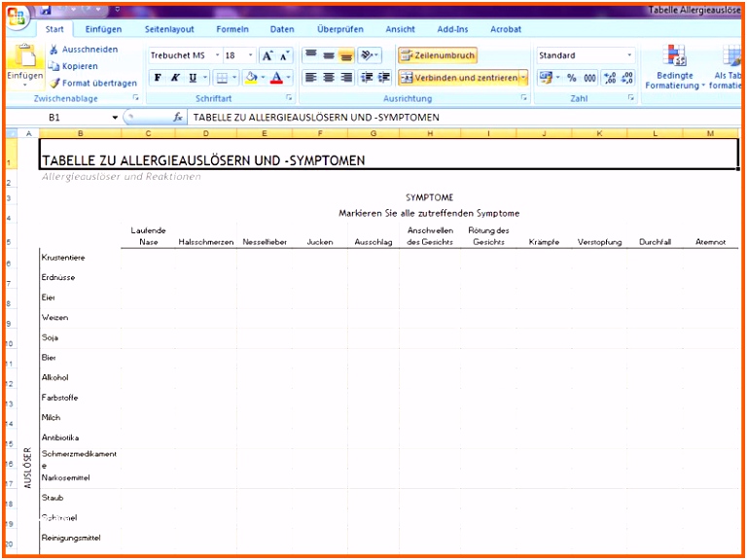Open Als Tabelle formatieren gallery
Screen dimensions: 747x560
(x=728, y=67)
